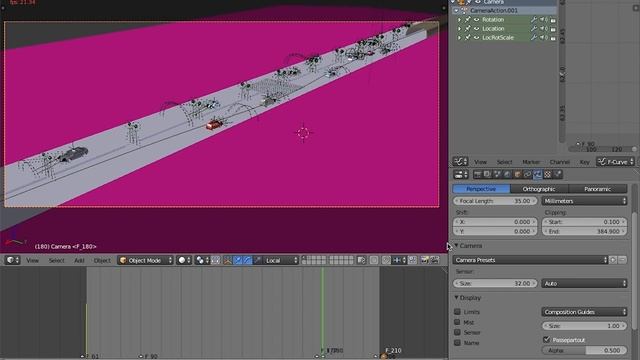This screenshot has height=360, width=640.
Task: Select the scale manipulator icon
Action: tap(257, 260)
